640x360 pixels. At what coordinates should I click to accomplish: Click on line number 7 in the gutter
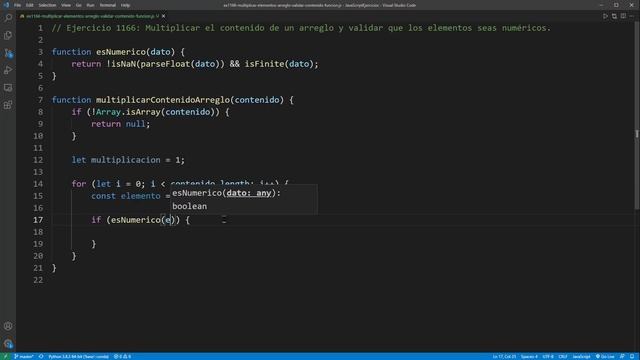tap(40, 100)
